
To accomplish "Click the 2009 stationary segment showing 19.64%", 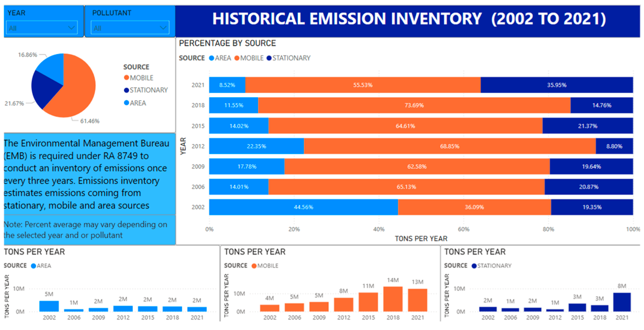I will pyautogui.click(x=592, y=166).
